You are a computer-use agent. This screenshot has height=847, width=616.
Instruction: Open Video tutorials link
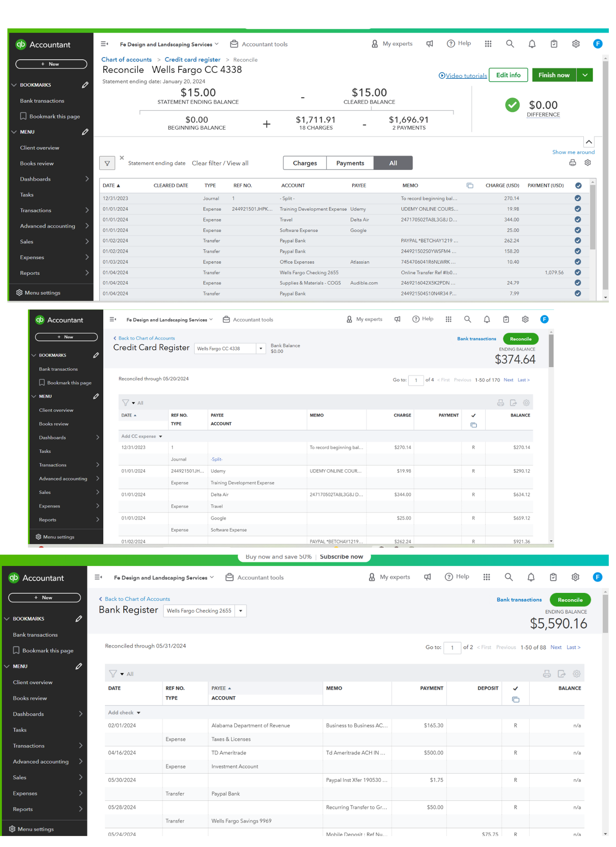(463, 76)
